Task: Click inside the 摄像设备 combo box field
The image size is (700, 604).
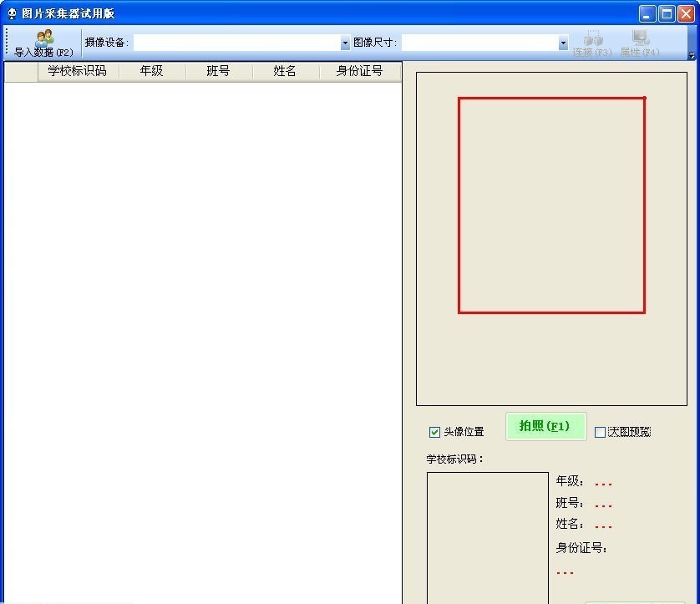Action: 236,43
